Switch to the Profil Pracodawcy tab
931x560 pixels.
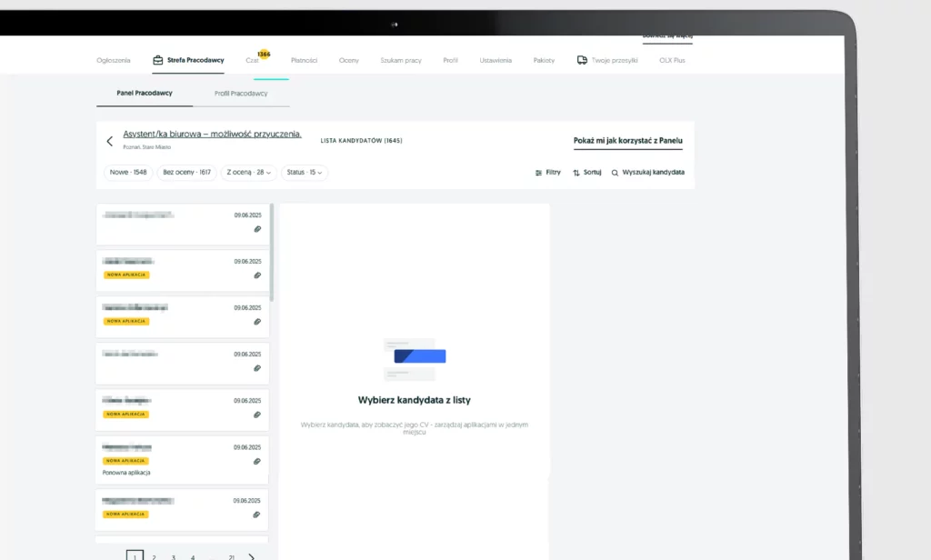click(241, 93)
